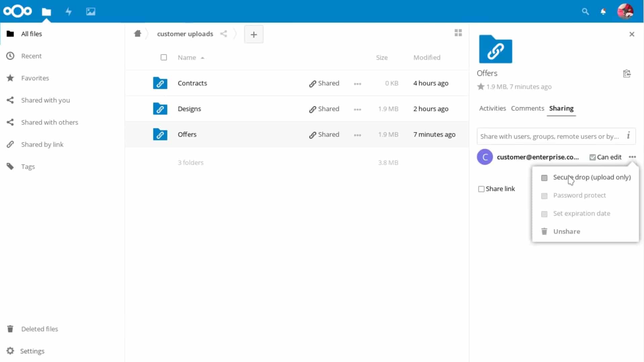
Task: Expand Settings in file sidebar
Action: tap(62, 351)
